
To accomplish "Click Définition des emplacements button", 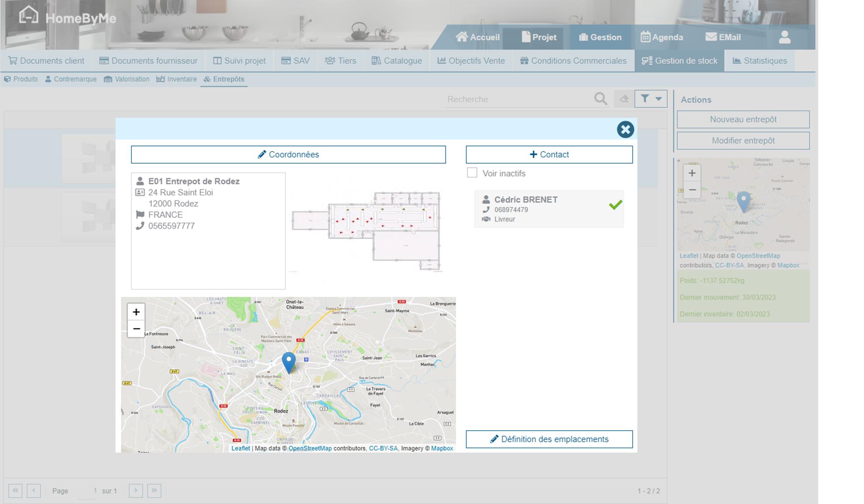I will click(x=549, y=439).
